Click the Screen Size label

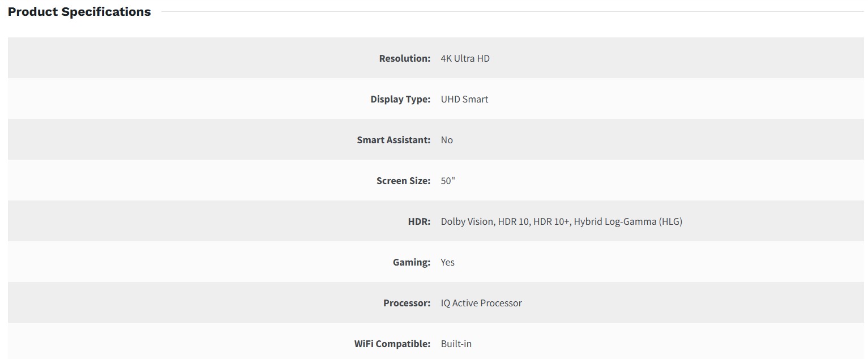403,181
